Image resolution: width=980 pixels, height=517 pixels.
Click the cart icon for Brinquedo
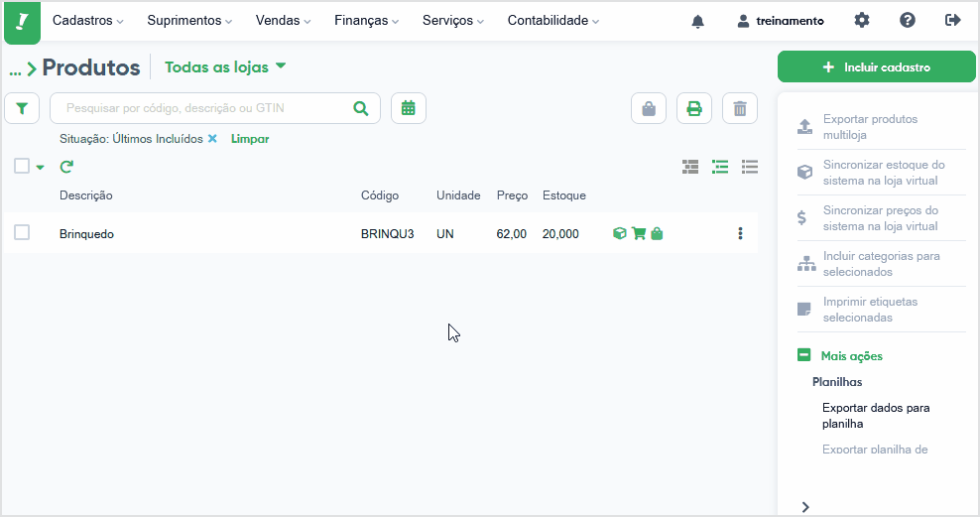coord(639,233)
